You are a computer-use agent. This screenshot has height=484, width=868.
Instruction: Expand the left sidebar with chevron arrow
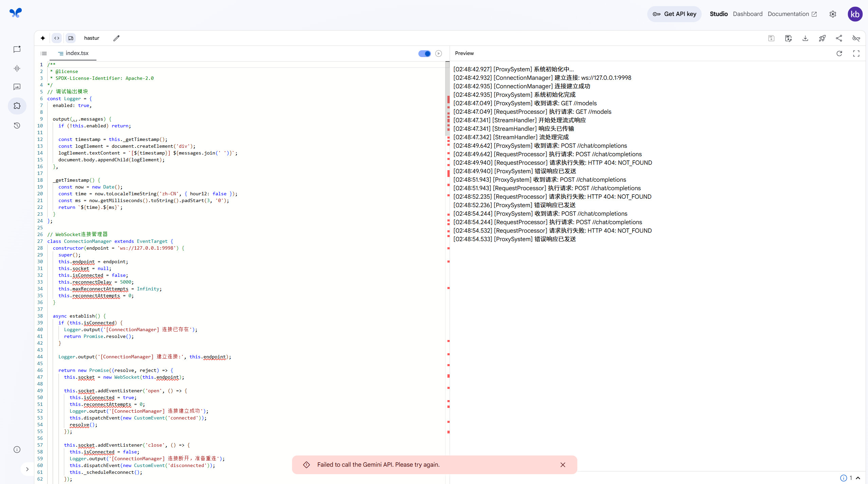point(27,469)
